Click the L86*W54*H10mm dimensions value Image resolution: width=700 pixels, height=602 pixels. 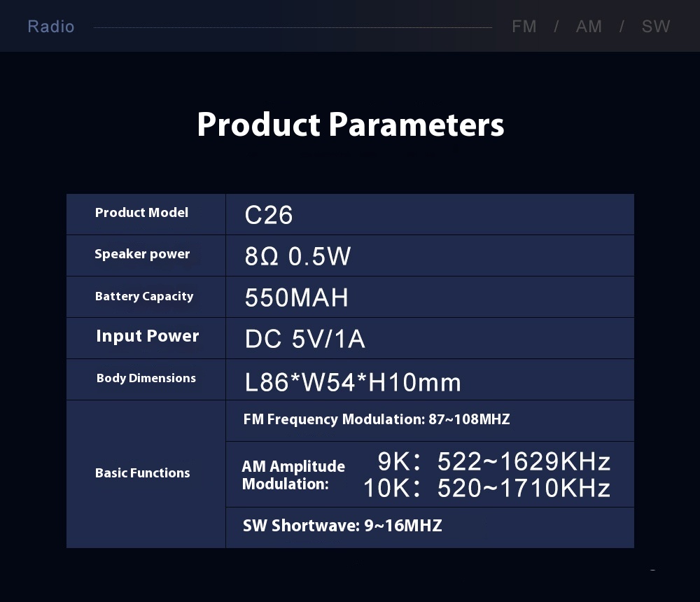pos(353,382)
